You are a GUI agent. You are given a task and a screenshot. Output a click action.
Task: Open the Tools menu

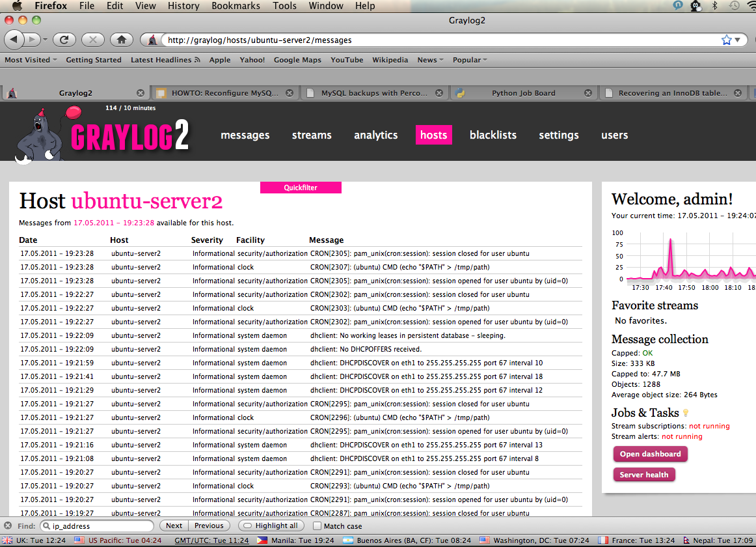285,6
